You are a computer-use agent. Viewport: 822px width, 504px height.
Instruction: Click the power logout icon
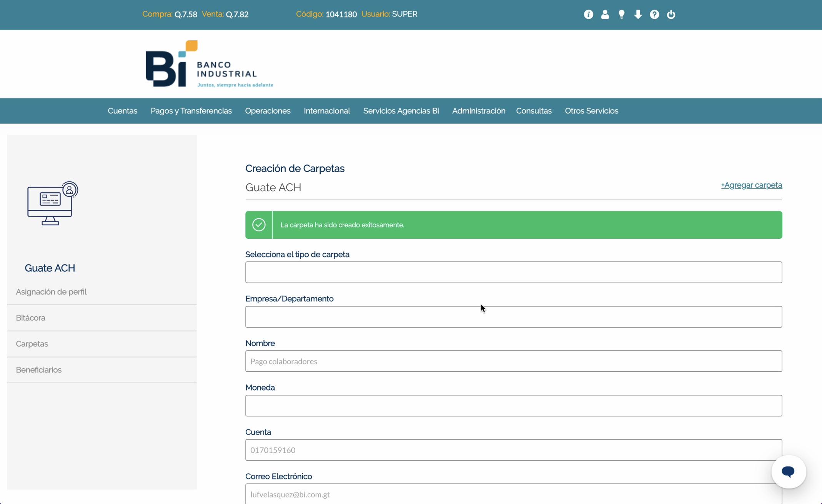click(671, 15)
